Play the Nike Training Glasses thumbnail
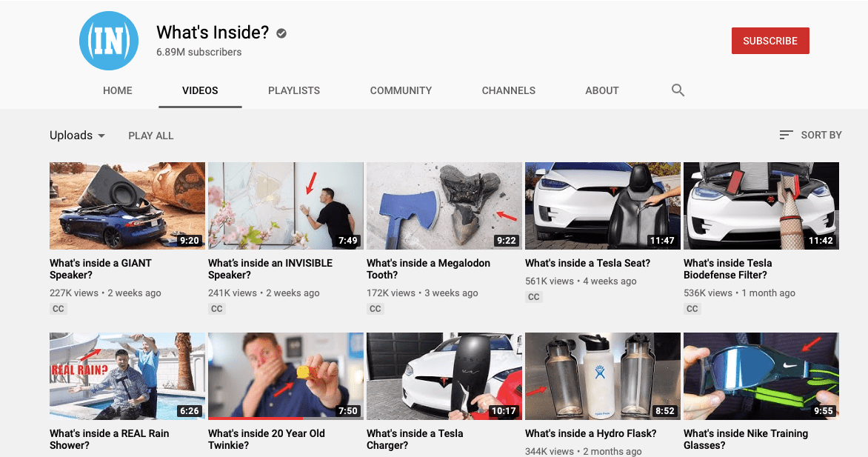This screenshot has height=457, width=868. (761, 376)
